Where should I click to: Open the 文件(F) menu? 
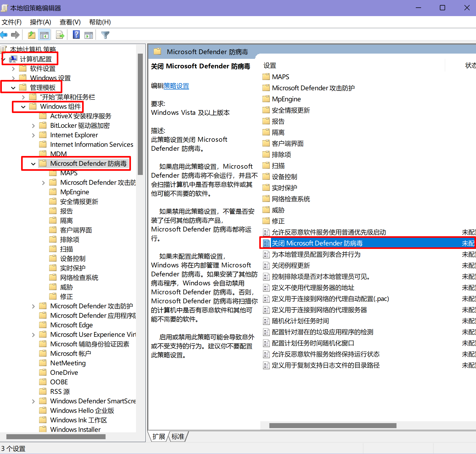[x=11, y=22]
